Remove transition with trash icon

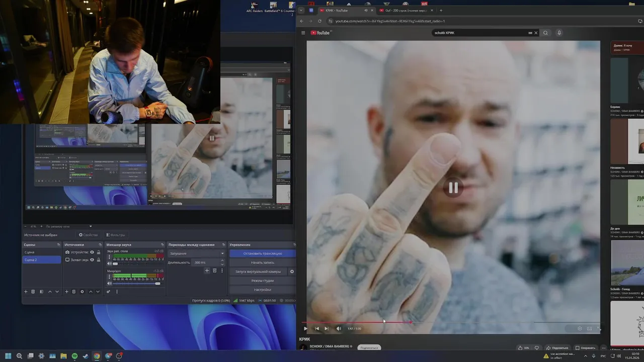point(214,270)
